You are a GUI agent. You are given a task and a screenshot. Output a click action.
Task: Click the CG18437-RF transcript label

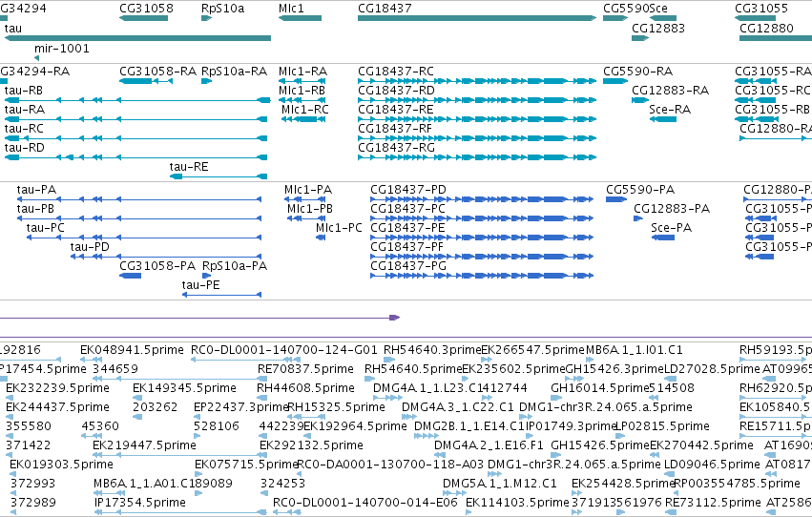click(395, 129)
